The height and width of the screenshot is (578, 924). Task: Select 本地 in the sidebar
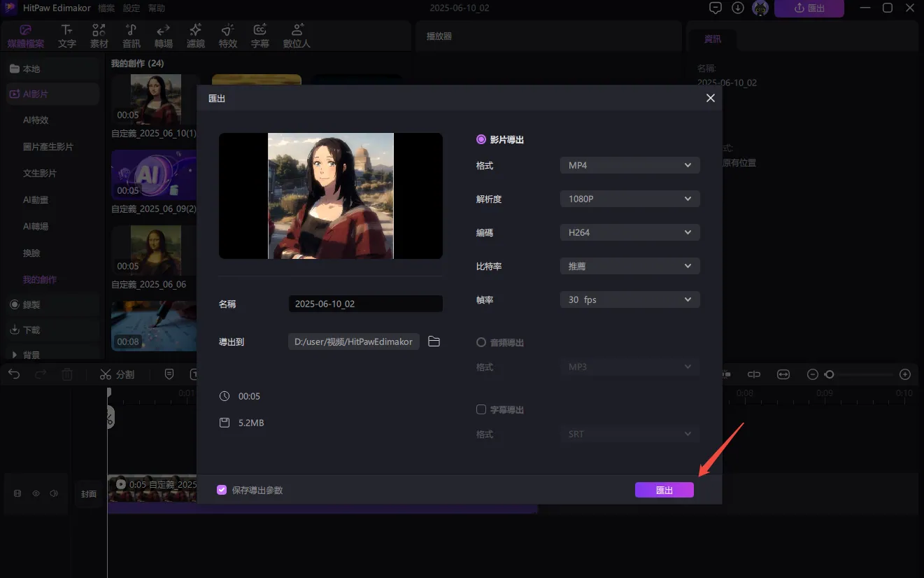(53, 69)
